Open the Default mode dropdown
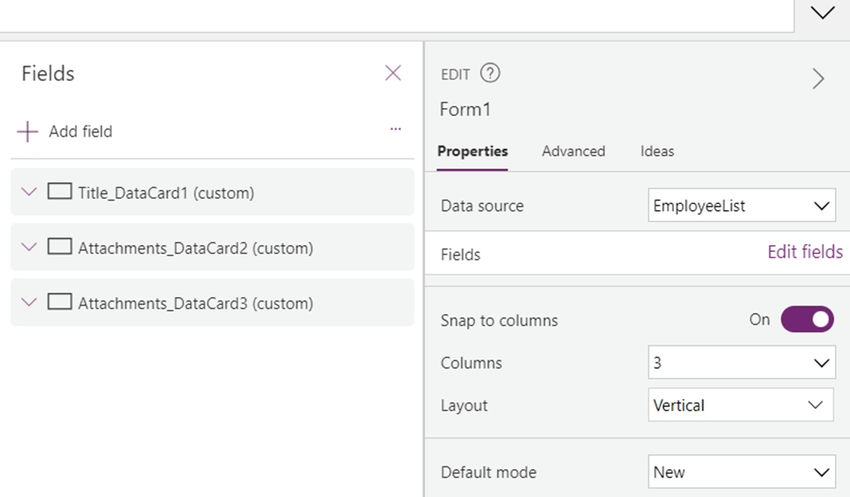This screenshot has height=497, width=850. tap(742, 472)
